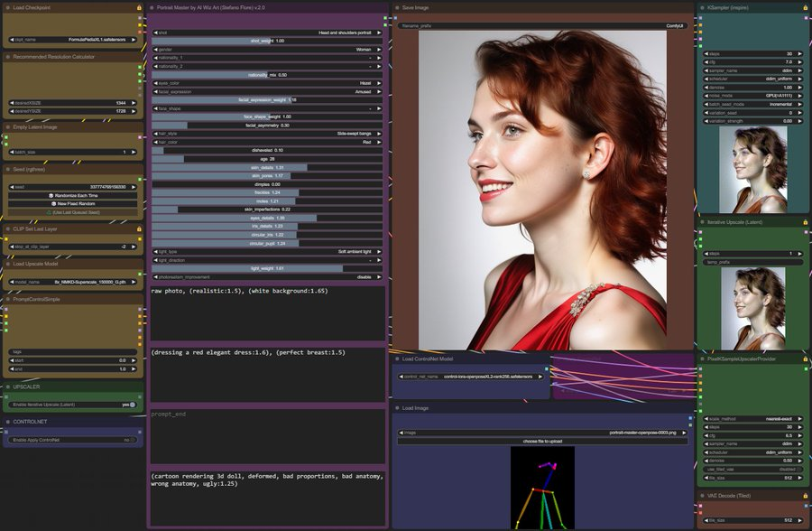Decrease the KSampler cfg value with left arrow
This screenshot has width=812, height=531.
pyautogui.click(x=706, y=62)
